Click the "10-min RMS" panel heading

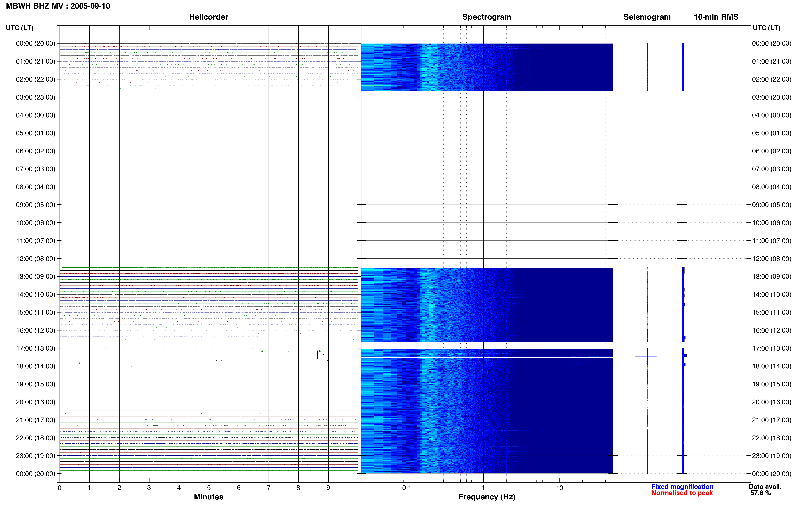pyautogui.click(x=716, y=17)
